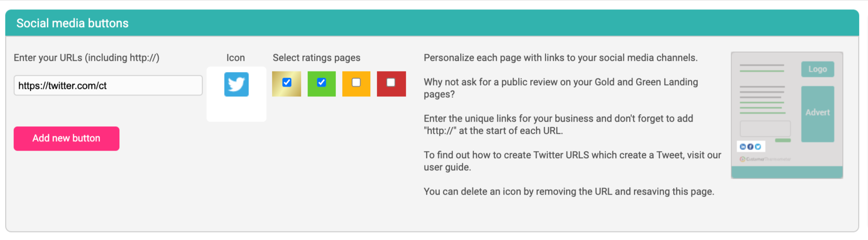Image resolution: width=868 pixels, height=240 pixels.
Task: Click the Twitter bird icon
Action: [x=236, y=84]
